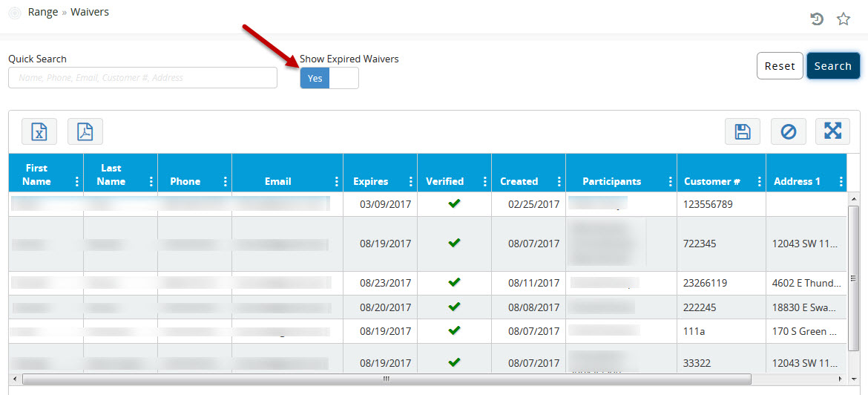The width and height of the screenshot is (868, 395).
Task: Click the Range module logo icon
Action: coord(15,13)
